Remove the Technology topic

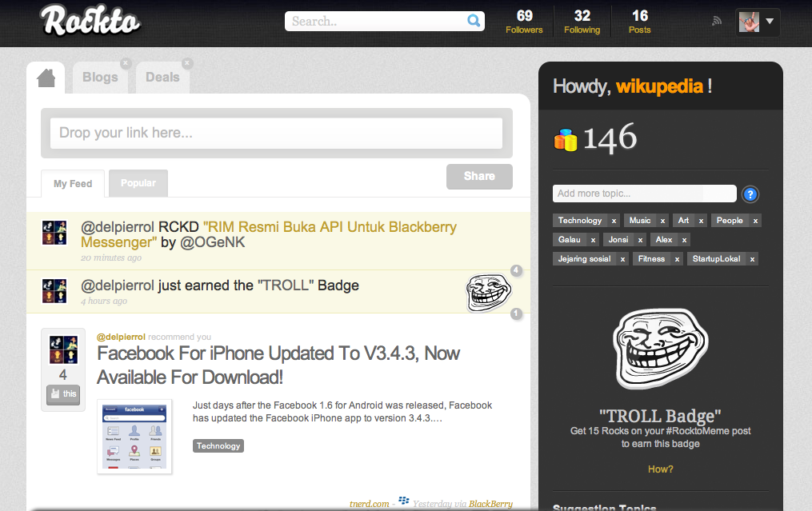pos(614,221)
